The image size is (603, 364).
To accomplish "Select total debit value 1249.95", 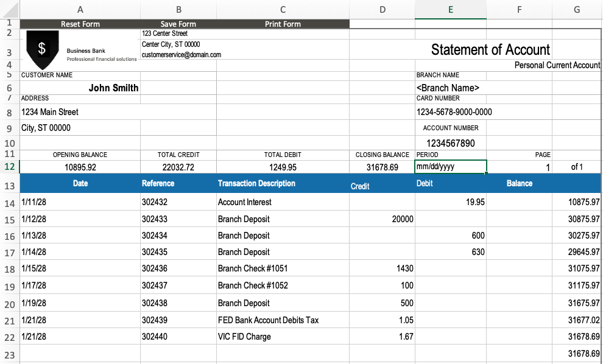I will tap(283, 167).
